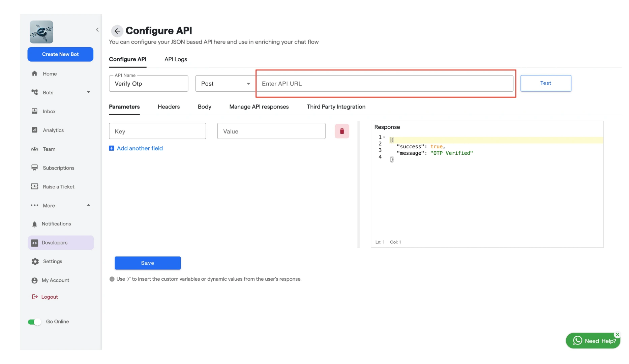Open Team in the sidebar

click(49, 149)
